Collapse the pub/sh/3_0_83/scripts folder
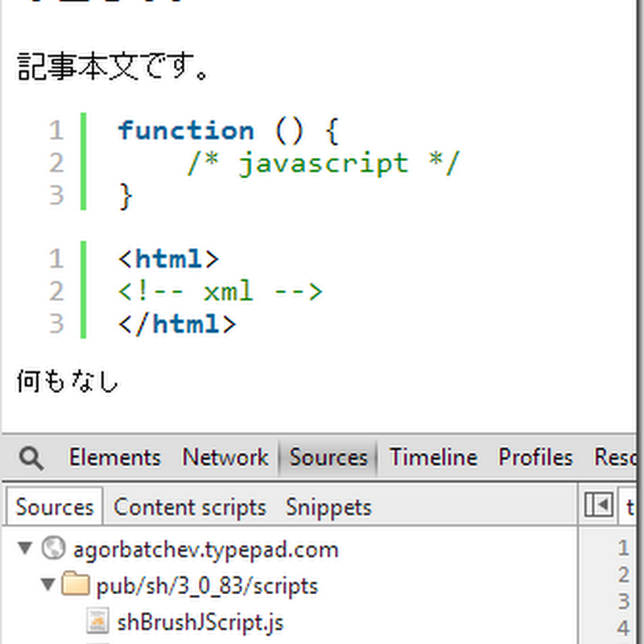 (49, 585)
